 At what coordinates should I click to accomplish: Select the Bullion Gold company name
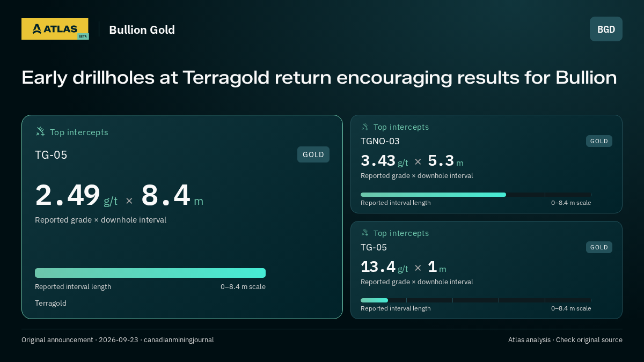[142, 29]
